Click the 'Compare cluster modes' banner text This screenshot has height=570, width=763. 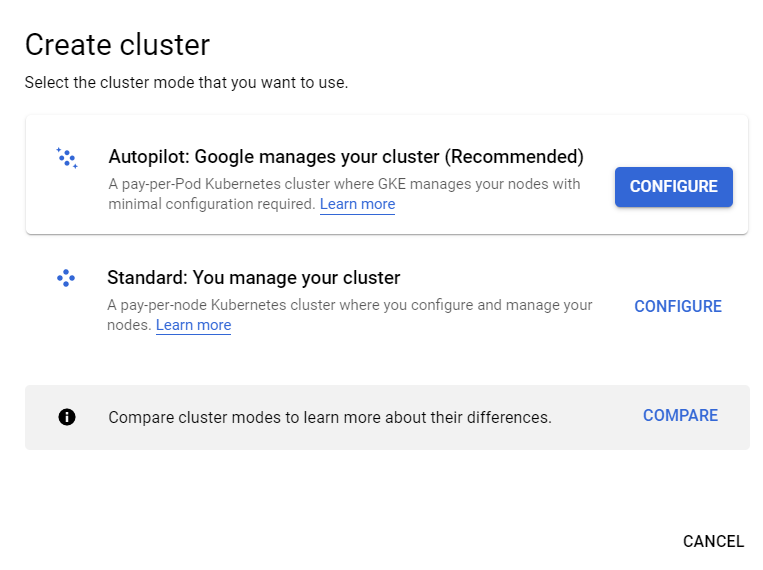330,417
